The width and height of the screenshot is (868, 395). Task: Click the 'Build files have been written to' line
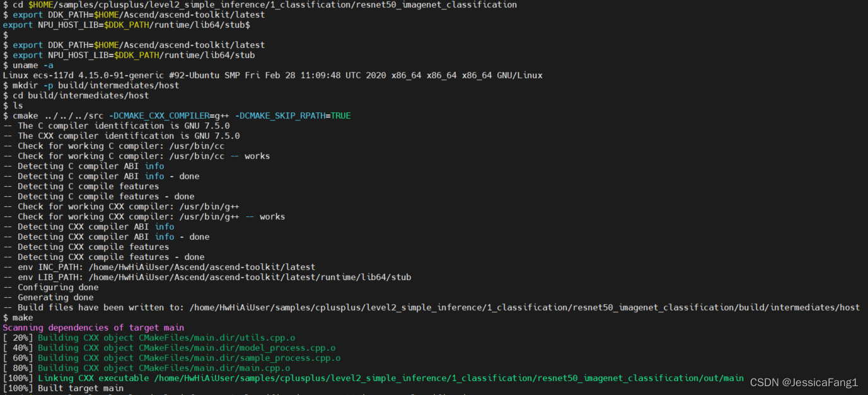click(x=431, y=307)
